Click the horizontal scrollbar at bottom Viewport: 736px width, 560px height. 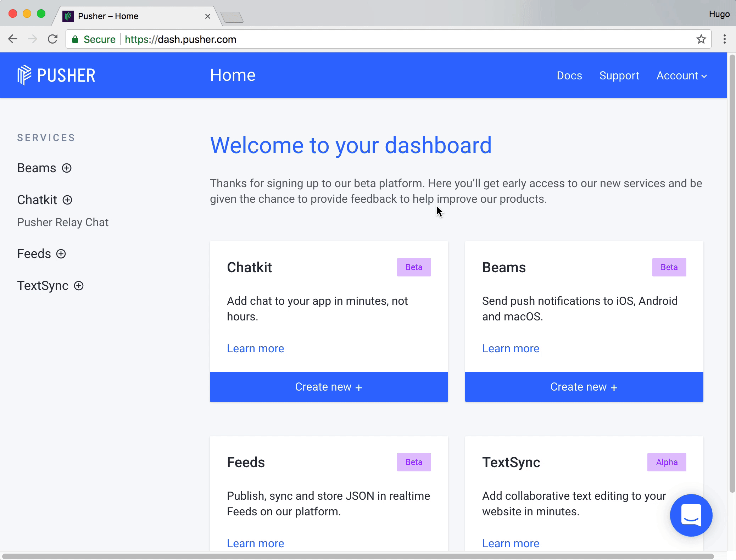tap(357, 556)
